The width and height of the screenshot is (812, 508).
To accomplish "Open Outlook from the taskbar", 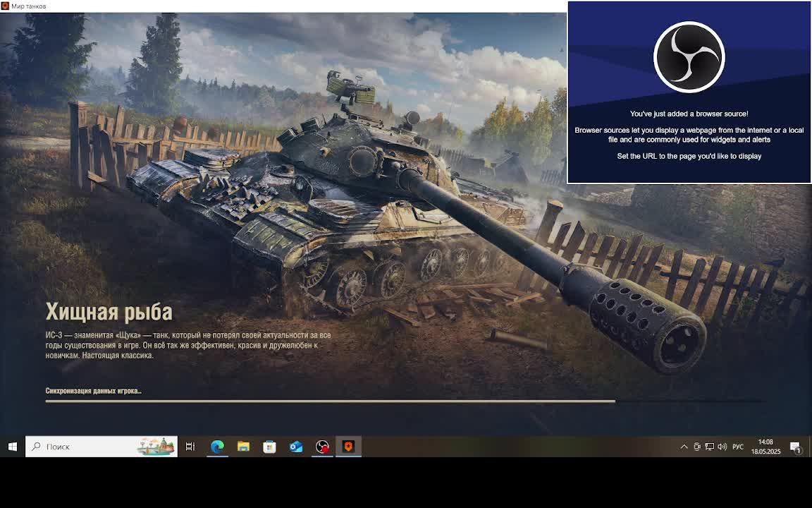I will point(296,447).
